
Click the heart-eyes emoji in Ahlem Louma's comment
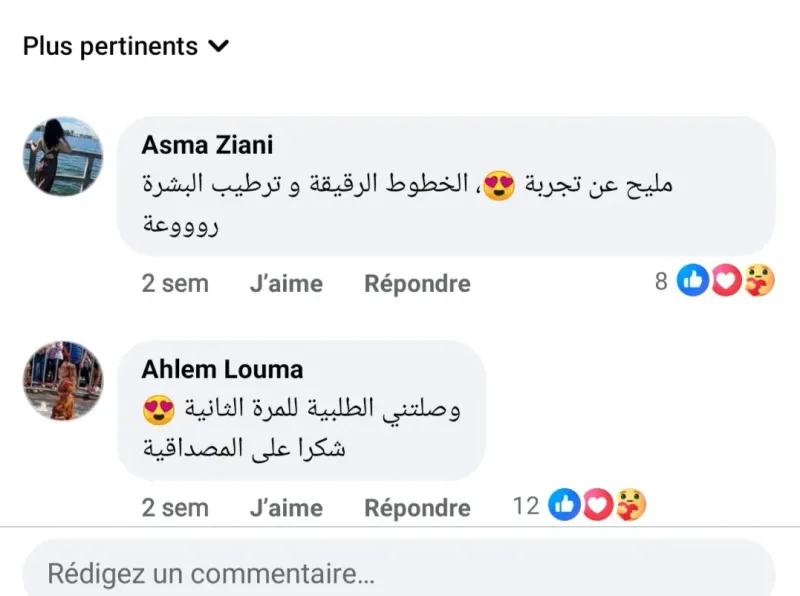point(160,409)
